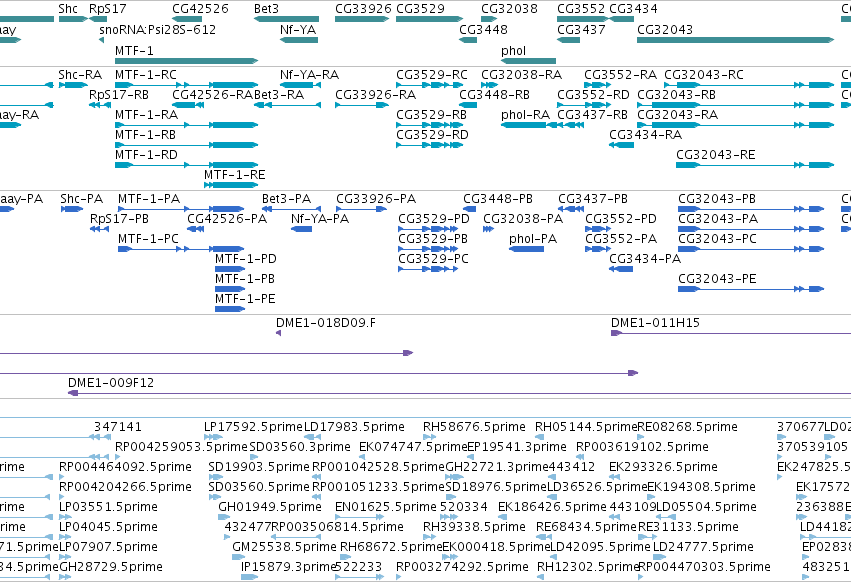Image resolution: width=851 pixels, height=582 pixels.
Task: Select protein MTF-1-PA
Action: click(181, 209)
